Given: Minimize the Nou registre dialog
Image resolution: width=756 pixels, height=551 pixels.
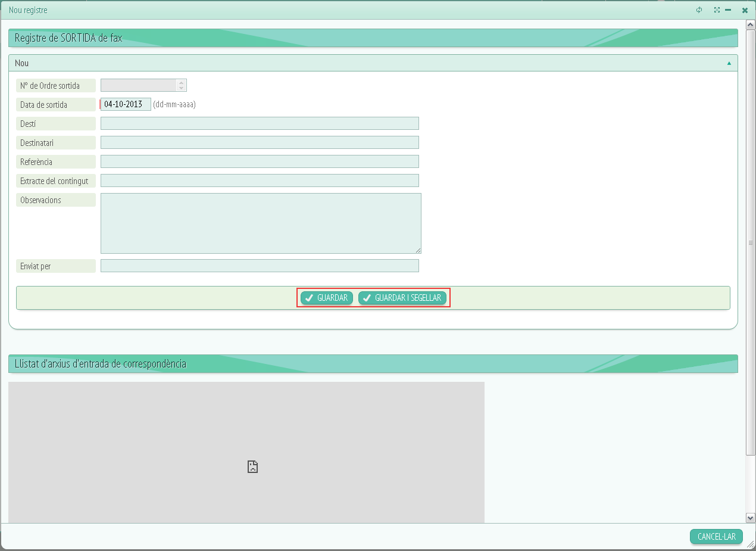Looking at the screenshot, I should pyautogui.click(x=728, y=10).
